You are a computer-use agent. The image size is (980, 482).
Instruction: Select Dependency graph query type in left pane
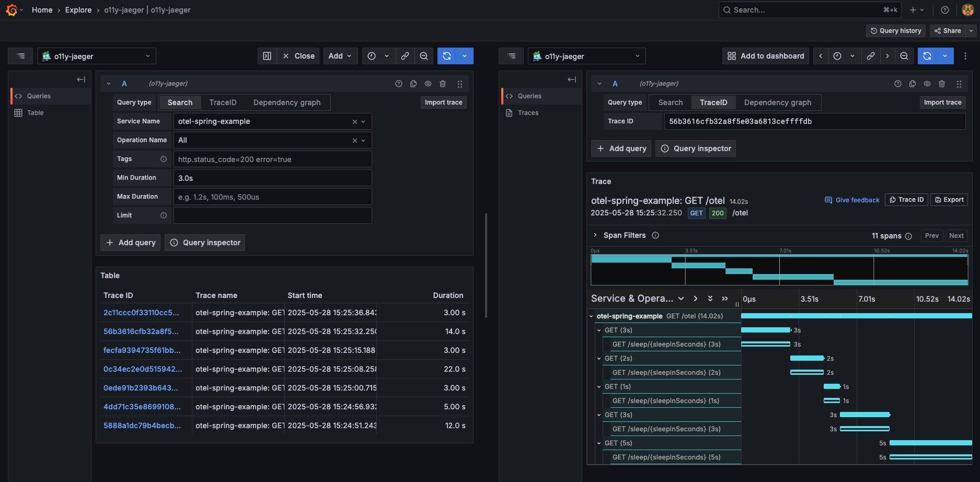287,102
